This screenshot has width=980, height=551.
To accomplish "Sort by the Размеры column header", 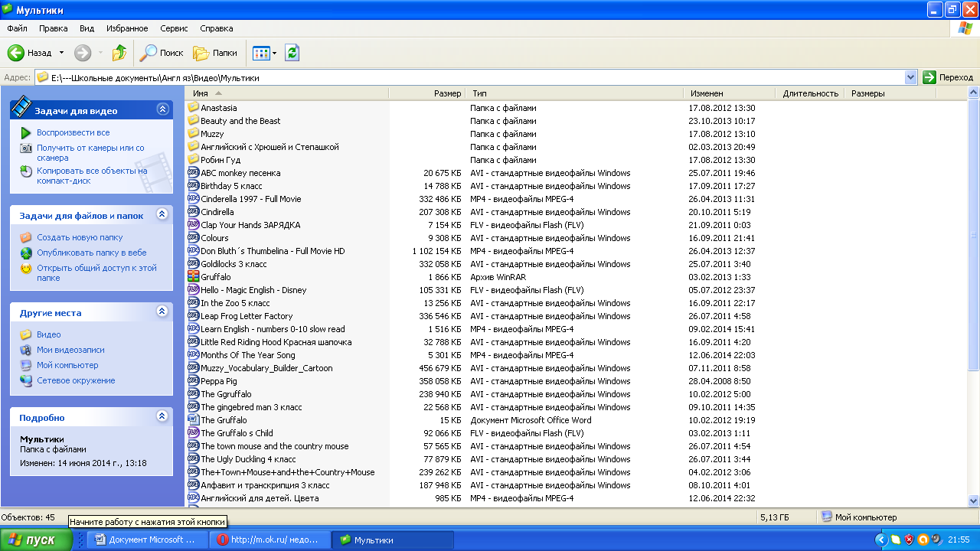I will (x=890, y=93).
